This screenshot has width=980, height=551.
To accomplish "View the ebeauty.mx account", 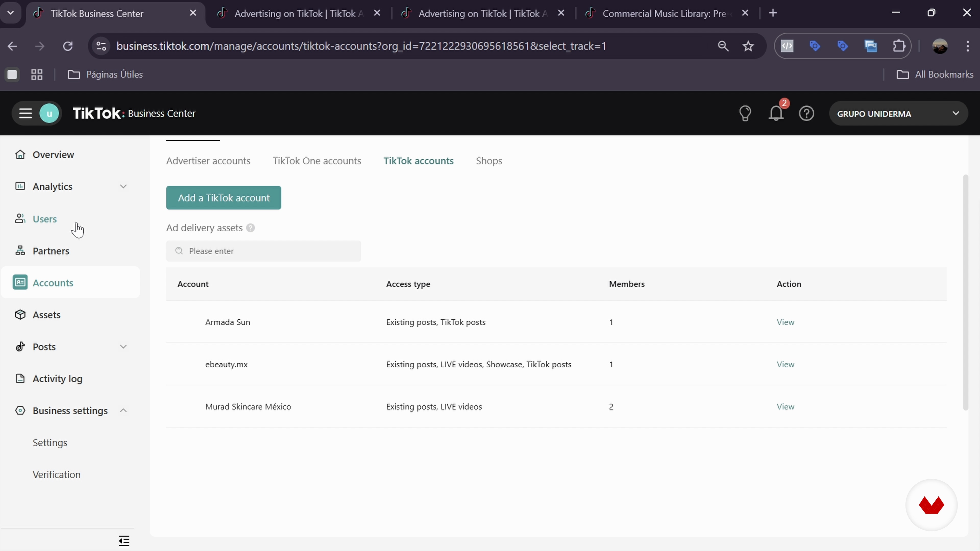I will pyautogui.click(x=785, y=364).
